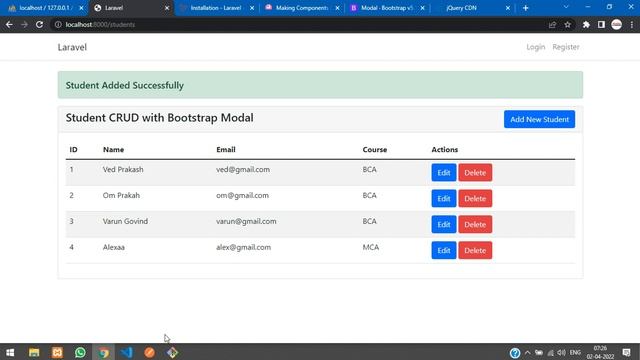Viewport: 640px width, 360px height.
Task: Open network tray icon
Action: pos(551,353)
